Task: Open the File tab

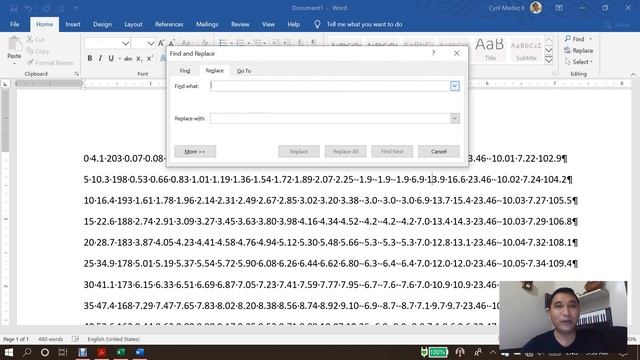Action: pyautogui.click(x=15, y=24)
